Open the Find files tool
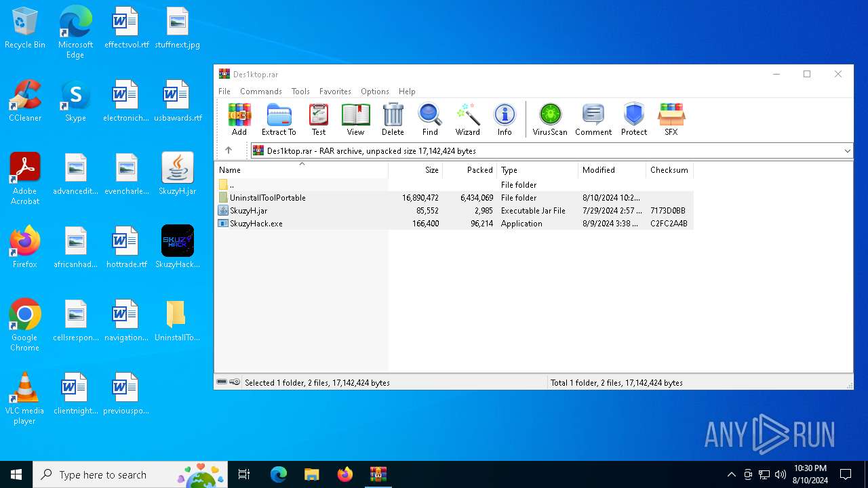Screen dimensions: 868x488 pos(430,119)
